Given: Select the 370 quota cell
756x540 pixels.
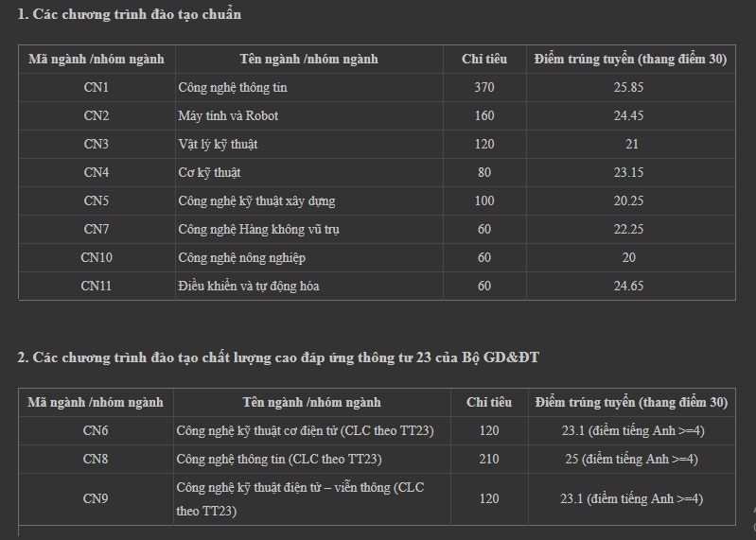Looking at the screenshot, I should tap(484, 88).
